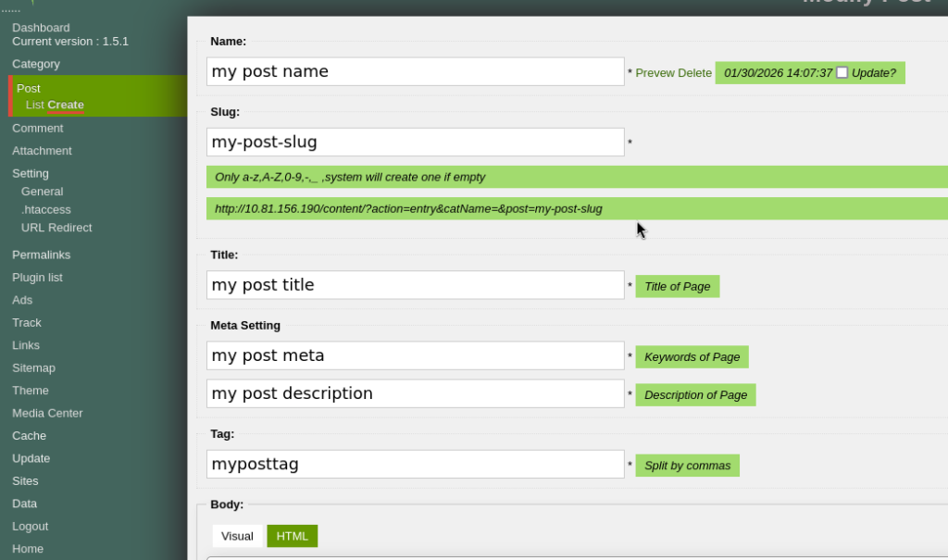Logout of the CMS
The width and height of the screenshot is (948, 560).
pyautogui.click(x=30, y=526)
